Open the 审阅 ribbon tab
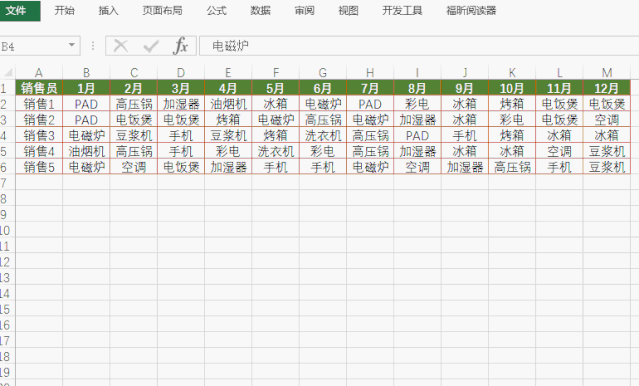 [304, 11]
